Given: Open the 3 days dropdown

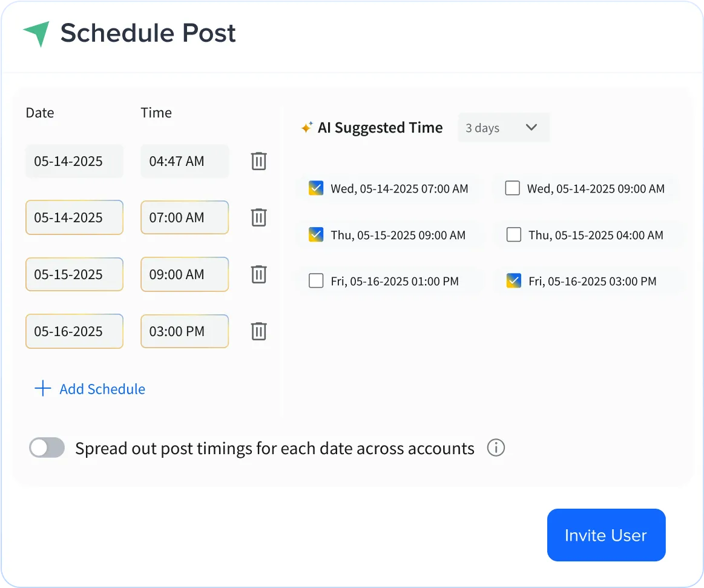Looking at the screenshot, I should [x=503, y=128].
